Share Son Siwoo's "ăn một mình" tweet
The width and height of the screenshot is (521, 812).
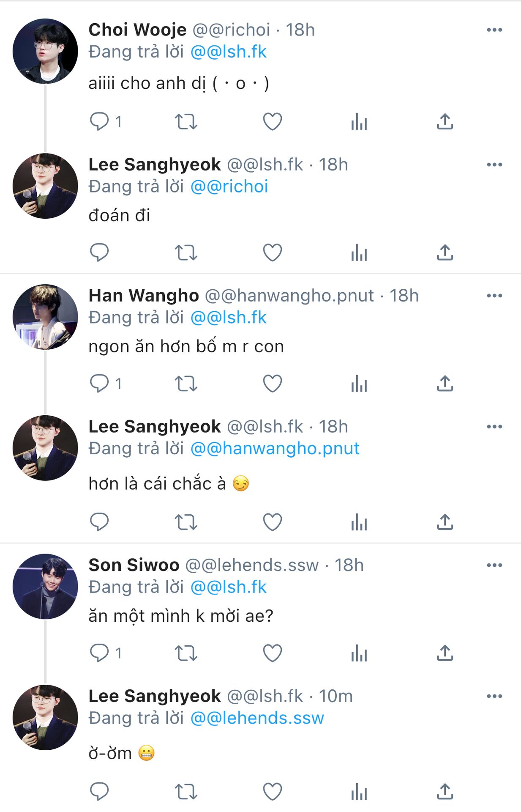445,653
